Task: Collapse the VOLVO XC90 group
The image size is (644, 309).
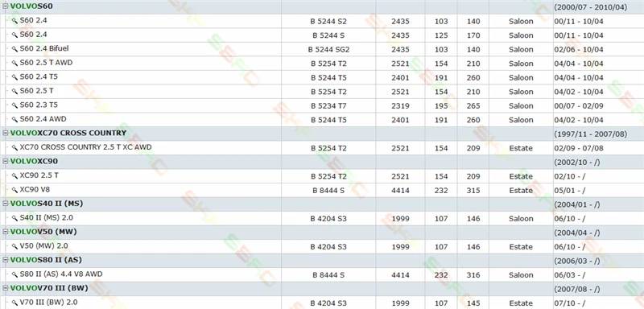Action: click(x=6, y=161)
